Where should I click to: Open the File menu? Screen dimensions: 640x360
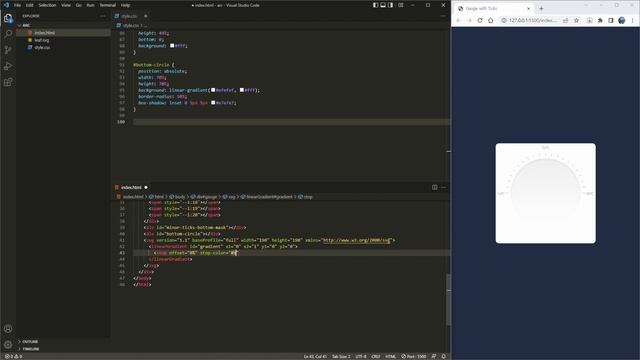[x=18, y=5]
